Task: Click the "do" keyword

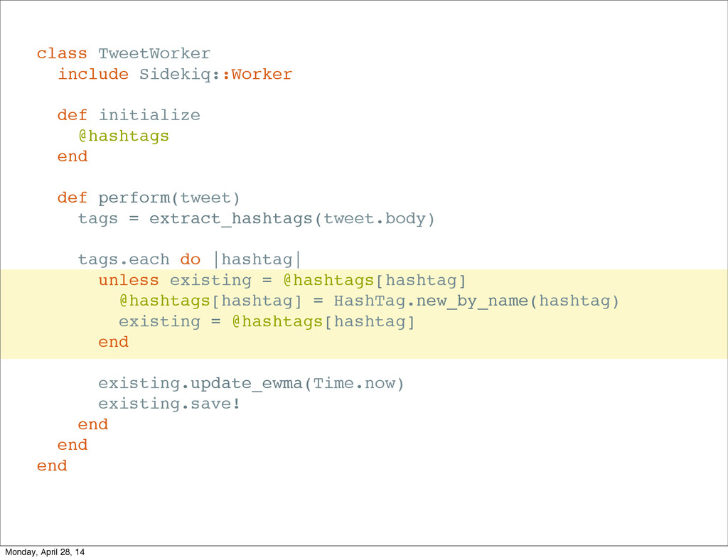Action: coord(191,259)
